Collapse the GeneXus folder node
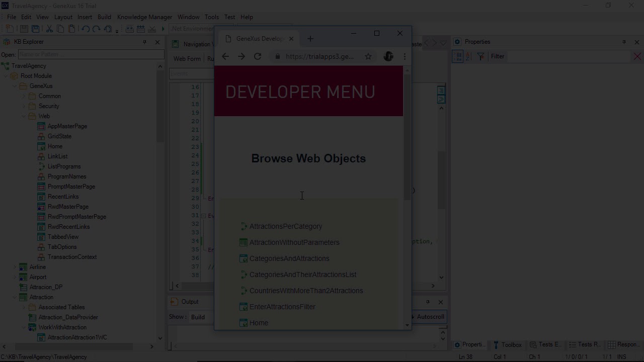The width and height of the screenshot is (644, 362). [x=15, y=86]
